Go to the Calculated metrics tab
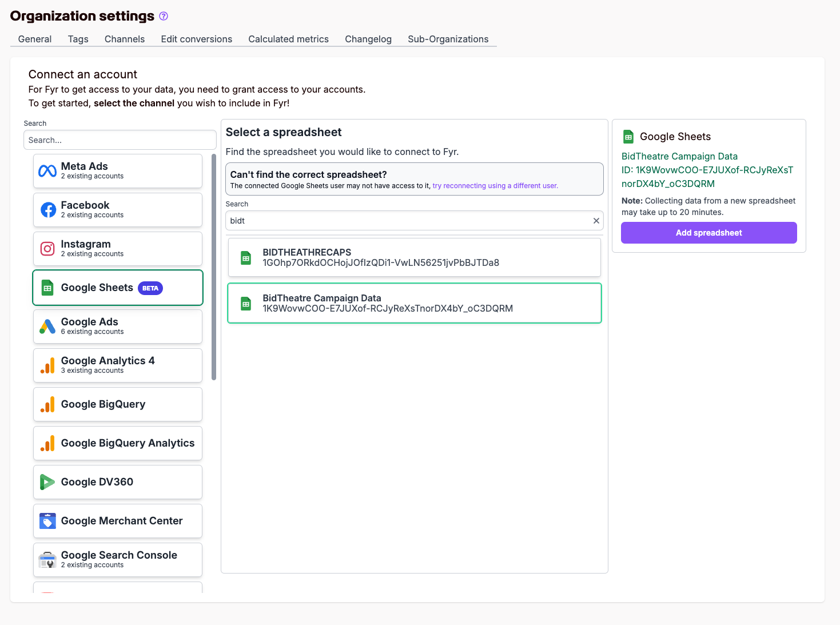The height and width of the screenshot is (625, 840). pos(289,39)
